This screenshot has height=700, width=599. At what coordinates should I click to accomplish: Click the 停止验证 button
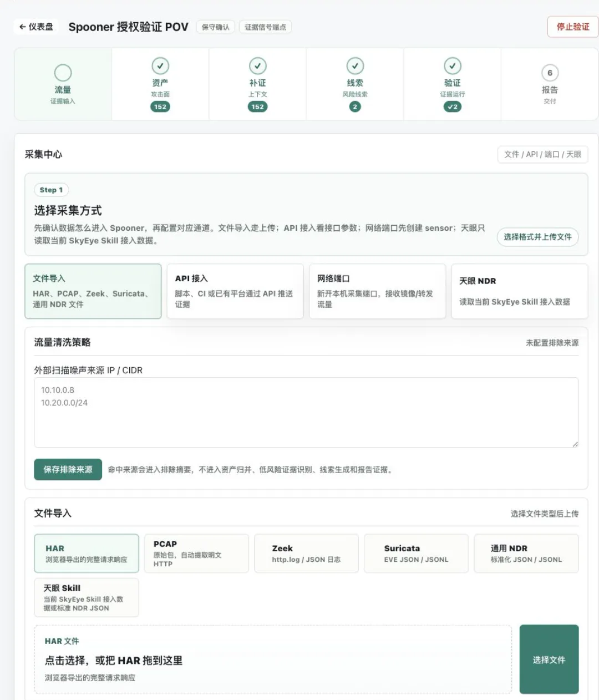(x=573, y=27)
